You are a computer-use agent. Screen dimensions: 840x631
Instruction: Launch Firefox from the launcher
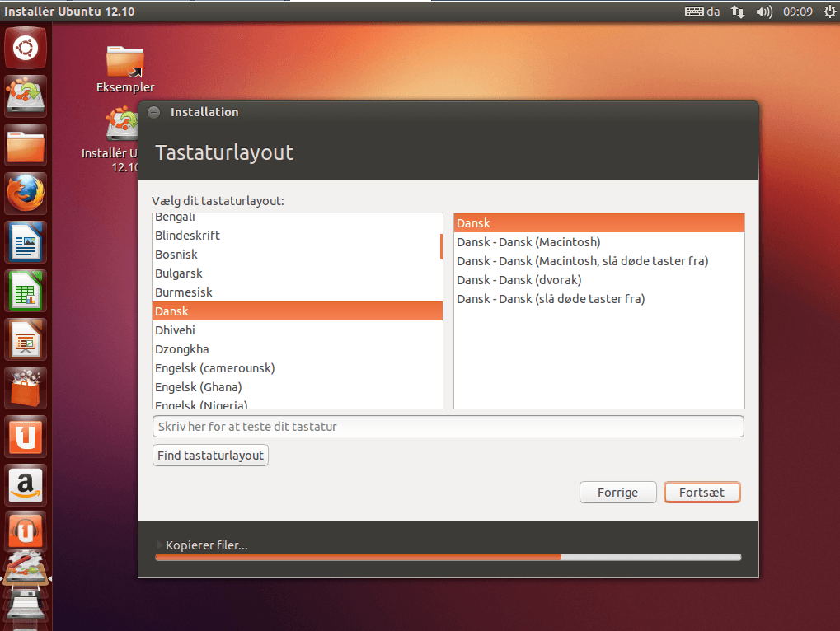coord(26,192)
